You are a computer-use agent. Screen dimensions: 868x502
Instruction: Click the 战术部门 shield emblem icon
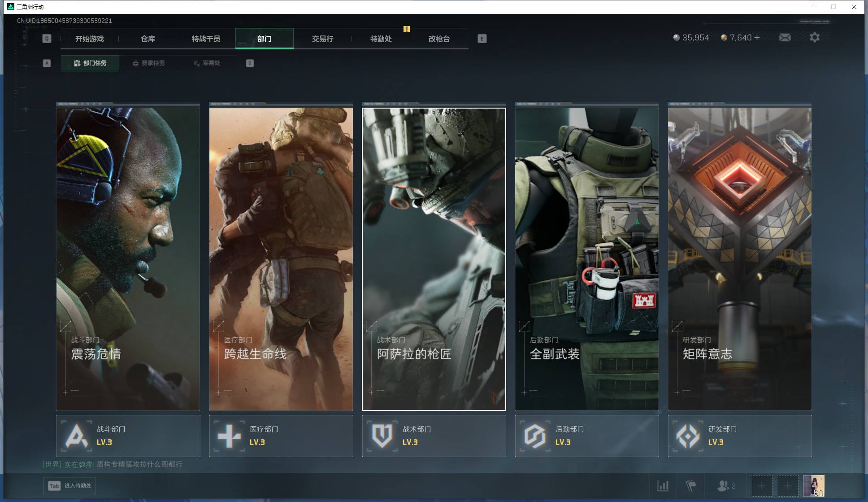click(x=382, y=436)
